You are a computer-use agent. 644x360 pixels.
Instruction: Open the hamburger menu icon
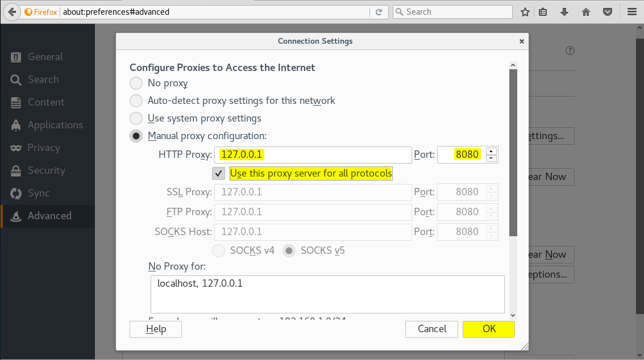coord(631,12)
